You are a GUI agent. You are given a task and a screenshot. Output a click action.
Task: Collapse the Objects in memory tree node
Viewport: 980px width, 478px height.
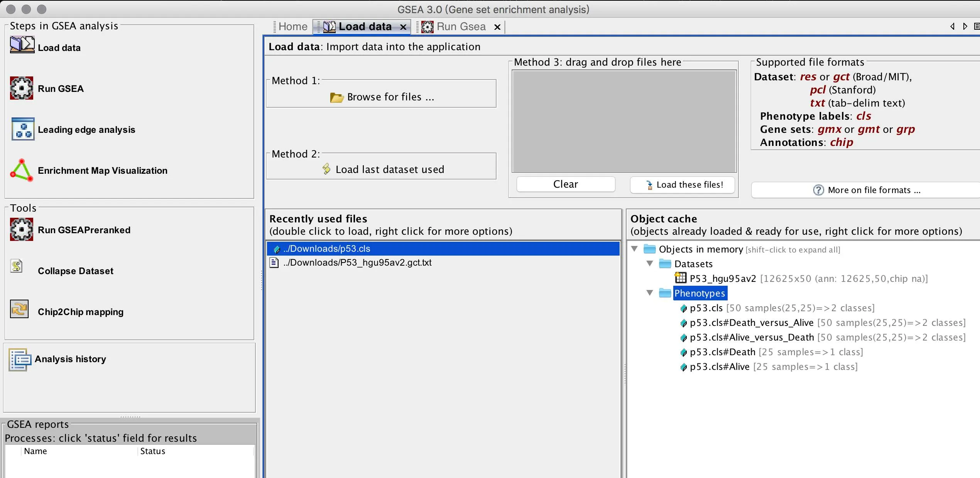635,249
